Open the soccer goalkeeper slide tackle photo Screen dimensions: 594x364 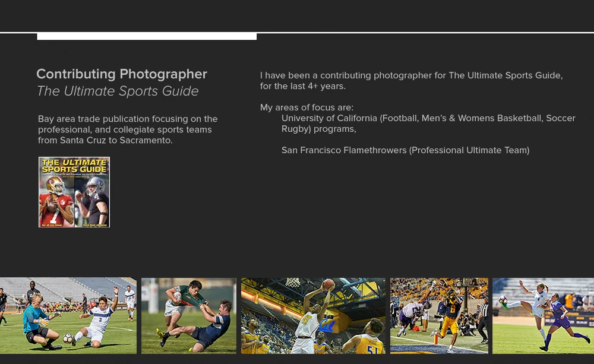[68, 316]
